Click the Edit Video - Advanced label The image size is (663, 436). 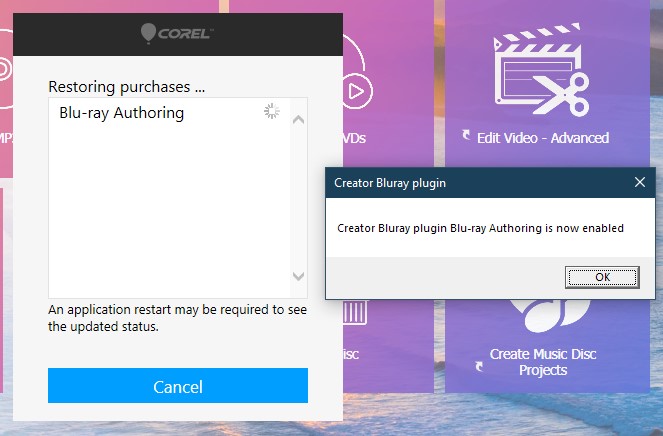point(543,138)
